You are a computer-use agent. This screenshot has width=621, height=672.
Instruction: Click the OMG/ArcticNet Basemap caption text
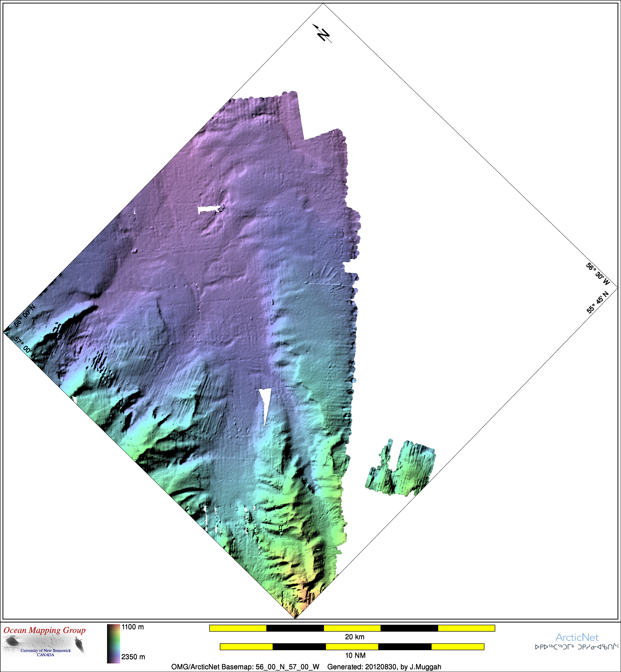point(245,667)
